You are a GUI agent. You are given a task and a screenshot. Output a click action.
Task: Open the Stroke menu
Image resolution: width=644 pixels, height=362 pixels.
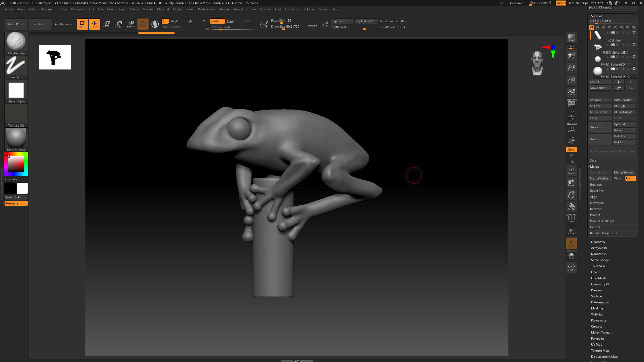pos(251,9)
